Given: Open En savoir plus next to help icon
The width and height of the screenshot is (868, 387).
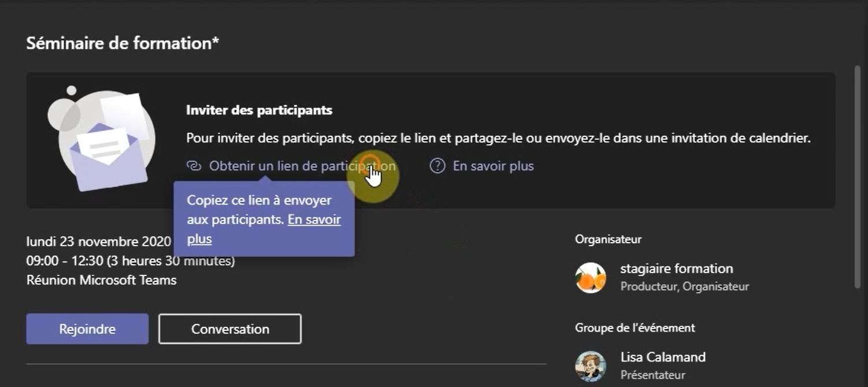Looking at the screenshot, I should [493, 166].
